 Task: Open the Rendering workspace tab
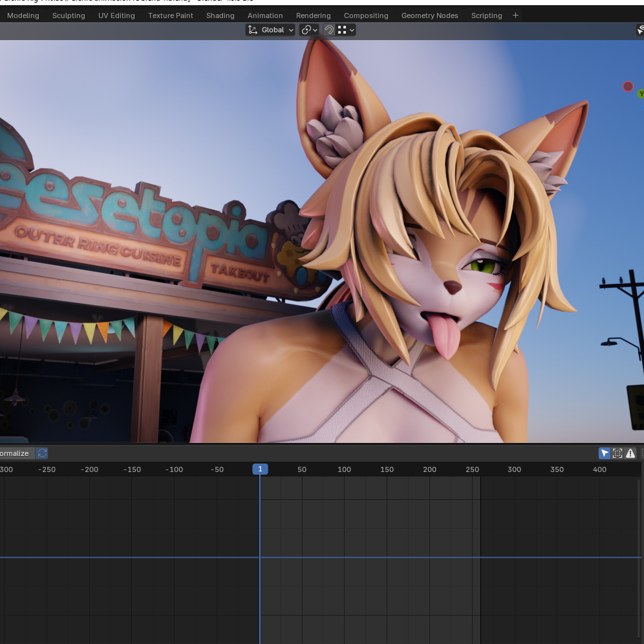[x=314, y=16]
